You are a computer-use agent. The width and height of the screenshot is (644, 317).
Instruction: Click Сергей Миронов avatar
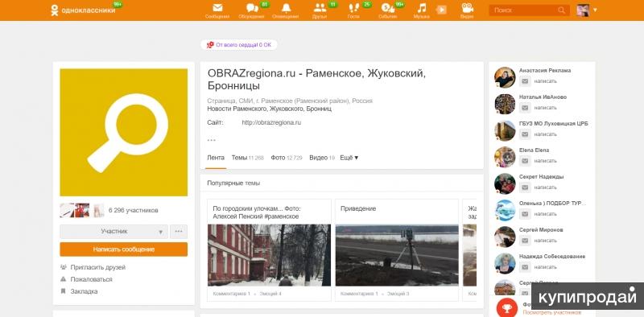(x=505, y=237)
